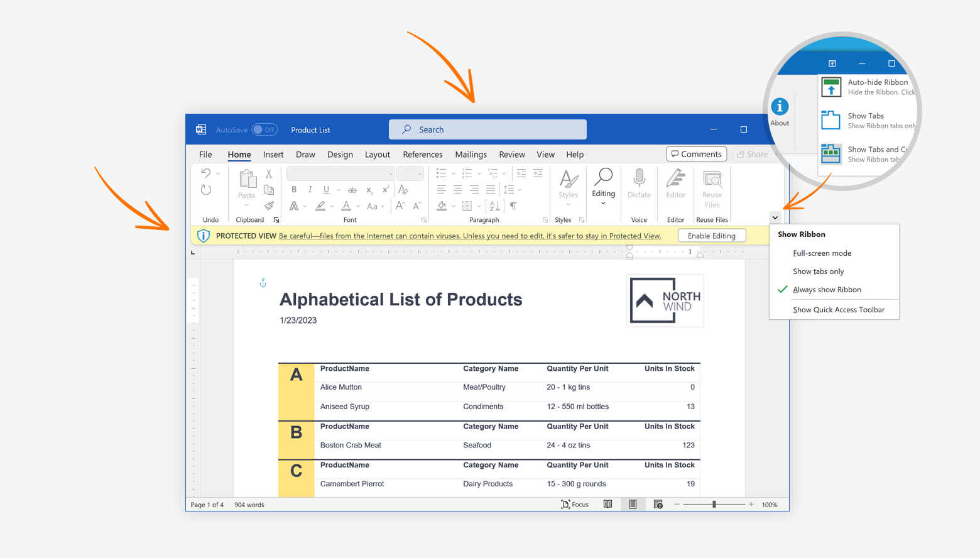Click Center alignment icon

tap(458, 189)
